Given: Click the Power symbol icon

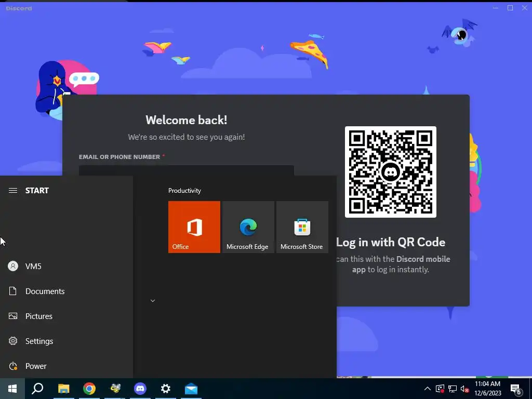Looking at the screenshot, I should [13, 366].
